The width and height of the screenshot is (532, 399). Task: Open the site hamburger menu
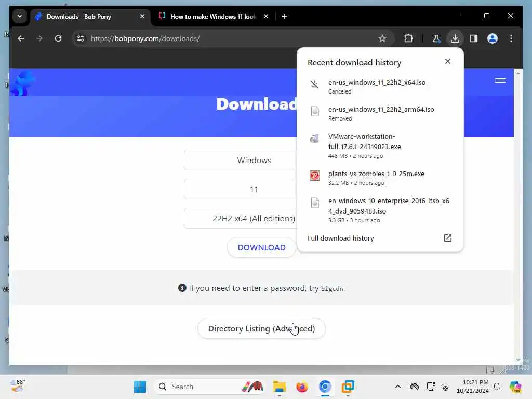point(500,81)
